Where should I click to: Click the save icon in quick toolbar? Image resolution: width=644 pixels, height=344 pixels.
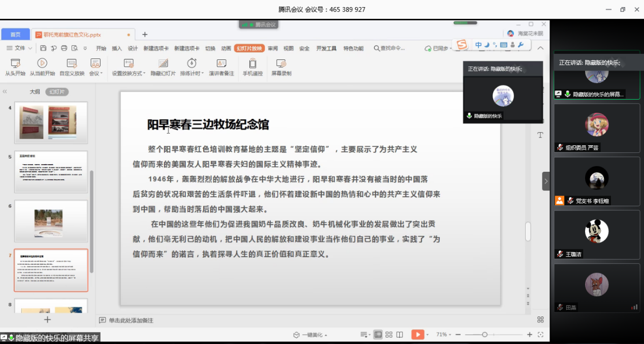(x=43, y=48)
